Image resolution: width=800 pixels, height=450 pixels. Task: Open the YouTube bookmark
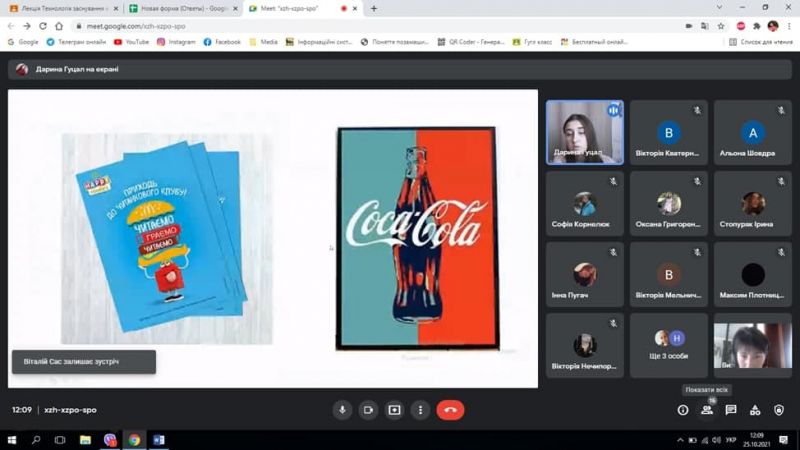[x=132, y=42]
